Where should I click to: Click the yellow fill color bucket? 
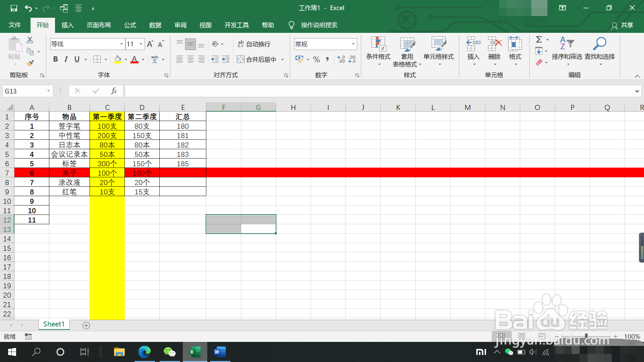pyautogui.click(x=117, y=59)
